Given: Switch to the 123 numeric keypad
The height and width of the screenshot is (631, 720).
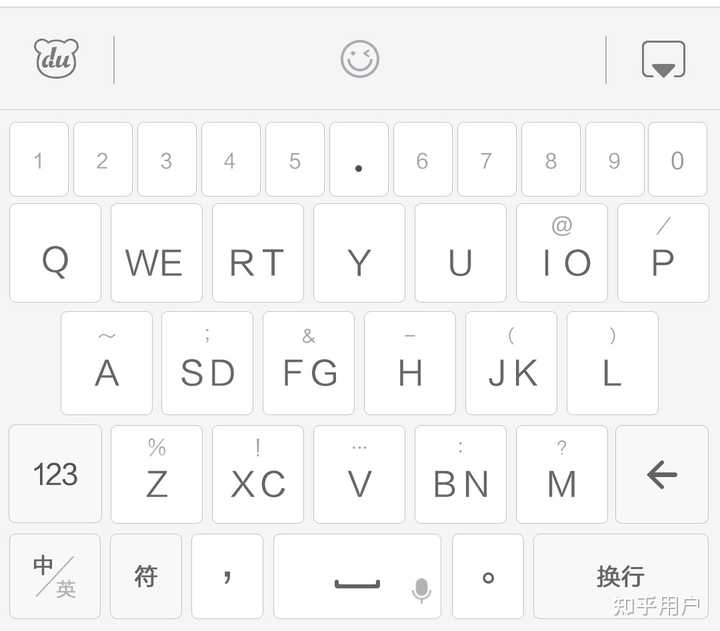Looking at the screenshot, I should point(55,474).
